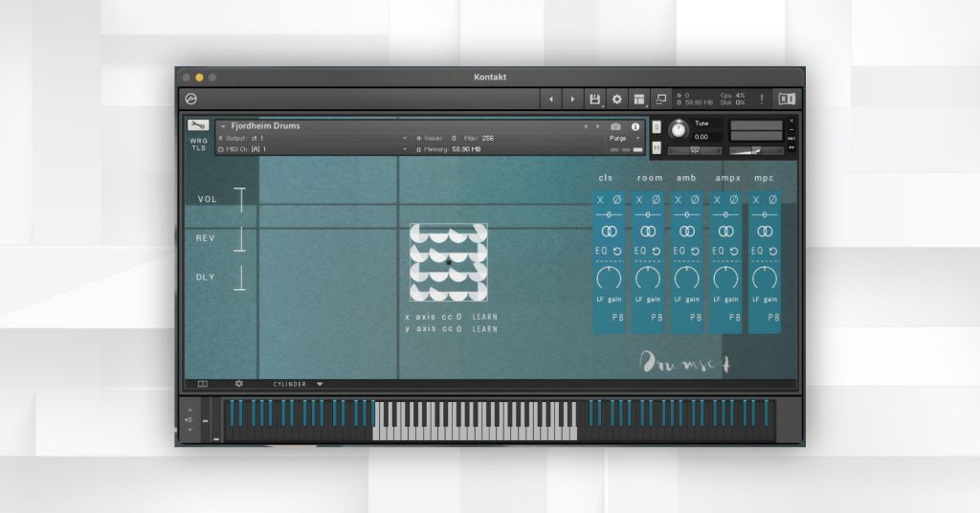Click the instrument name Fjordheim Drums

click(x=266, y=125)
